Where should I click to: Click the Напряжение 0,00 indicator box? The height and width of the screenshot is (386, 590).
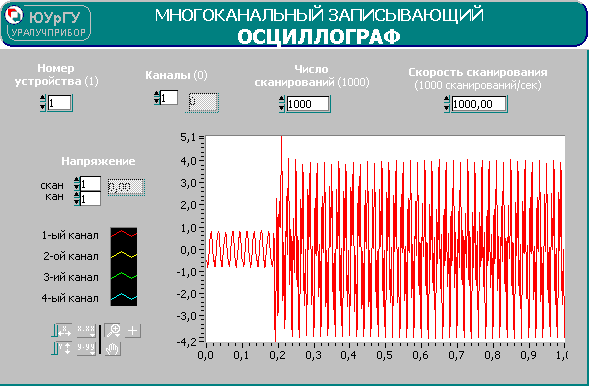pos(126,187)
